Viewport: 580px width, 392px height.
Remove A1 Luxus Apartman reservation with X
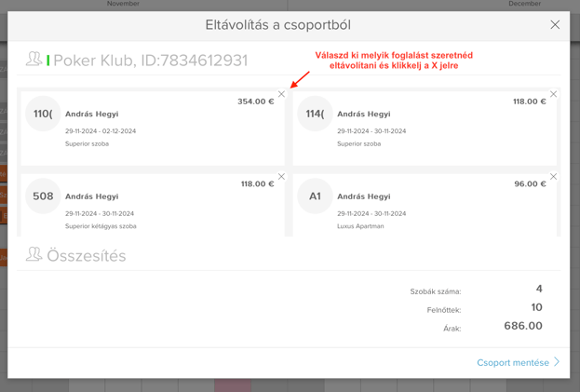tap(553, 176)
